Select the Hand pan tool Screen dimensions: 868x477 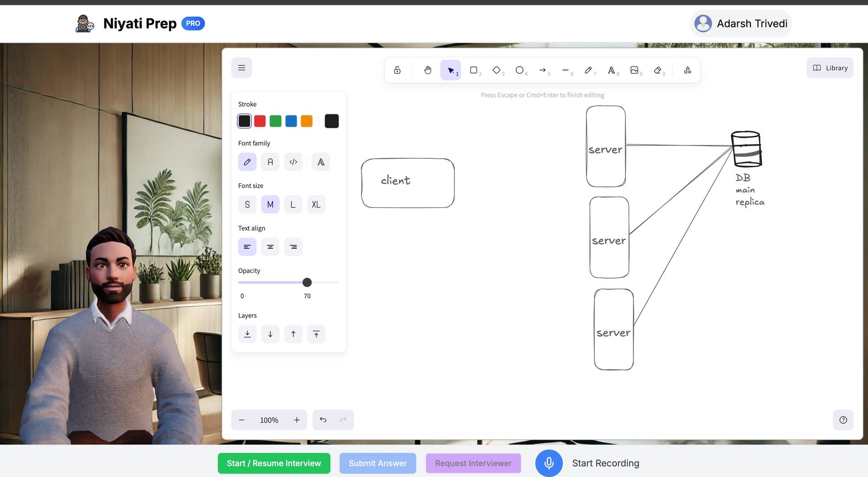click(427, 70)
